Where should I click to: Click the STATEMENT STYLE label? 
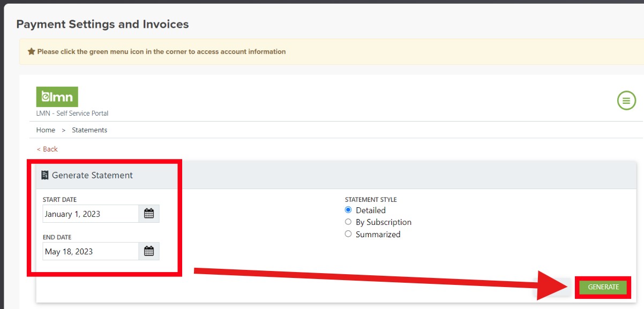tap(371, 200)
